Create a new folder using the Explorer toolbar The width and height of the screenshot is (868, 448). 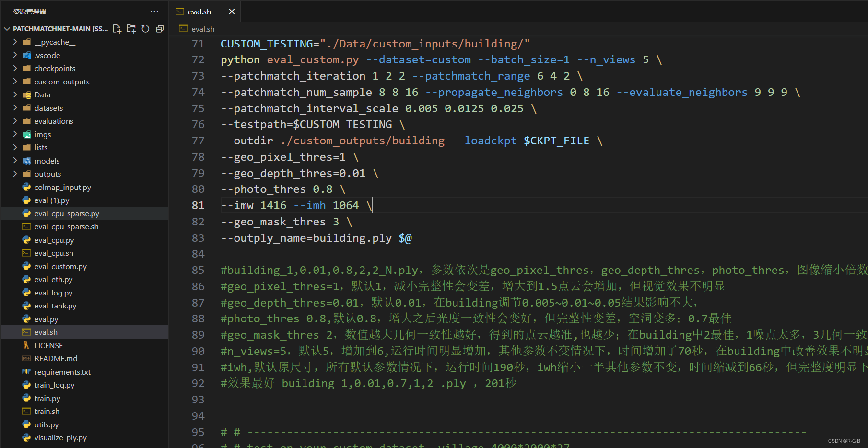click(131, 29)
